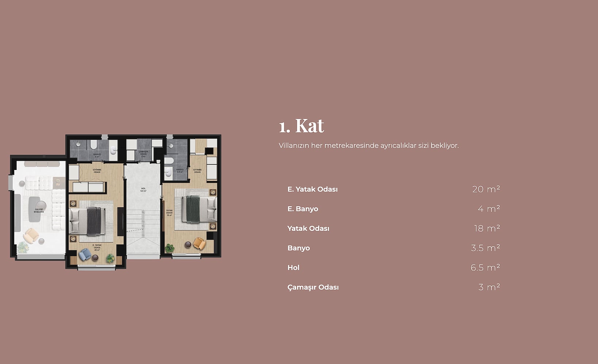598x364 pixels.
Task: Click the '6.5 m²' value beside Hol
Action: coord(486,267)
